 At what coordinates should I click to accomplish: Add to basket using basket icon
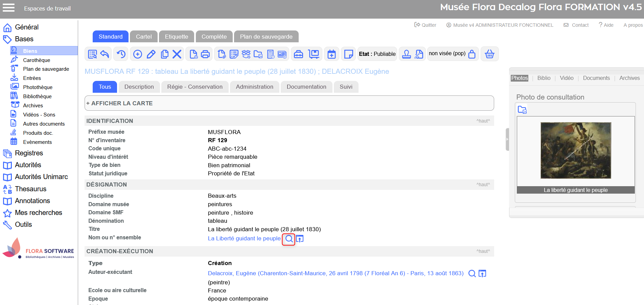489,54
